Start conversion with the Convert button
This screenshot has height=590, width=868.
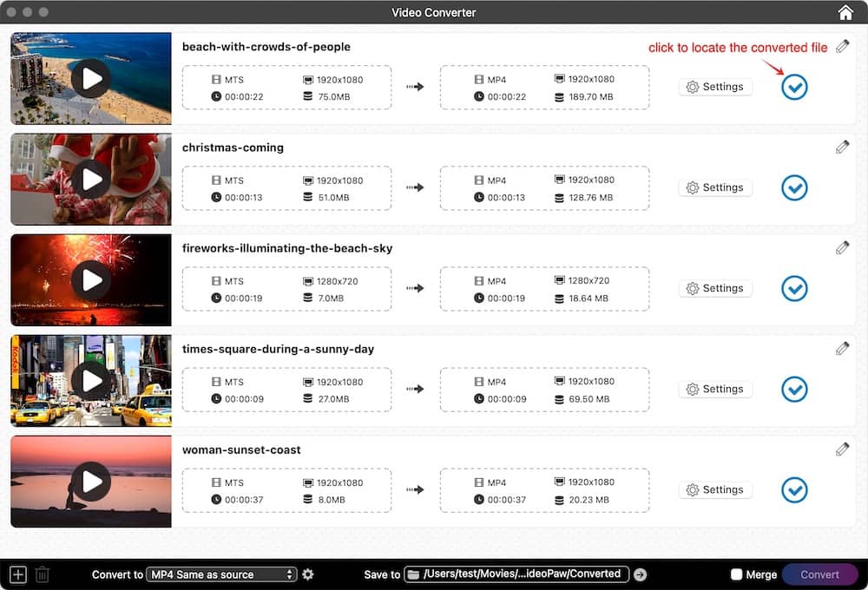(819, 574)
